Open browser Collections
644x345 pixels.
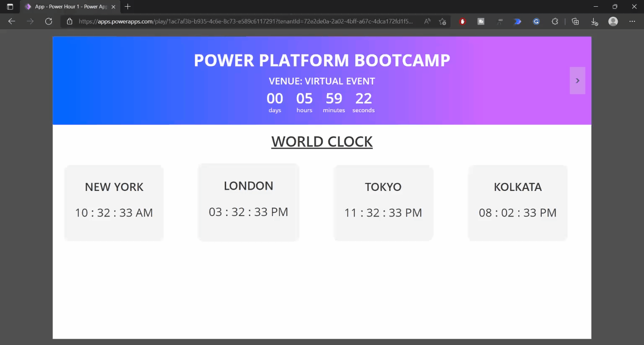pyautogui.click(x=575, y=21)
